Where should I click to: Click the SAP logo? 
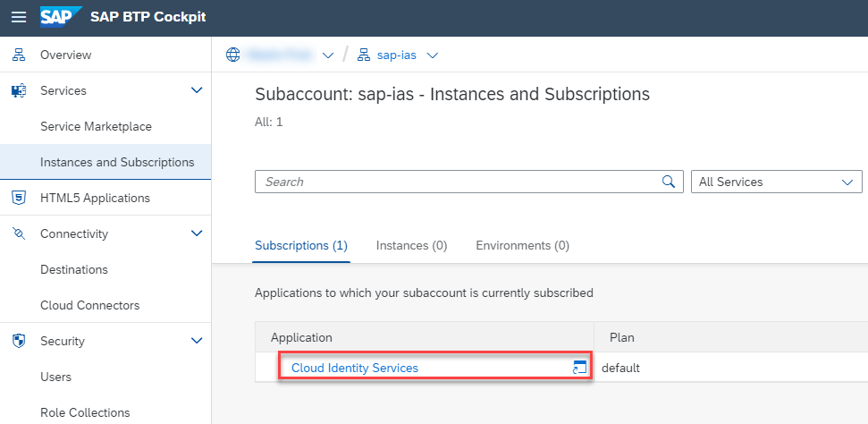click(61, 17)
